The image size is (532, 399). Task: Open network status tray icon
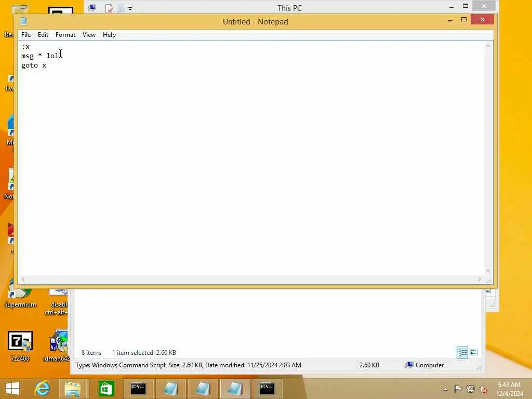point(470,389)
